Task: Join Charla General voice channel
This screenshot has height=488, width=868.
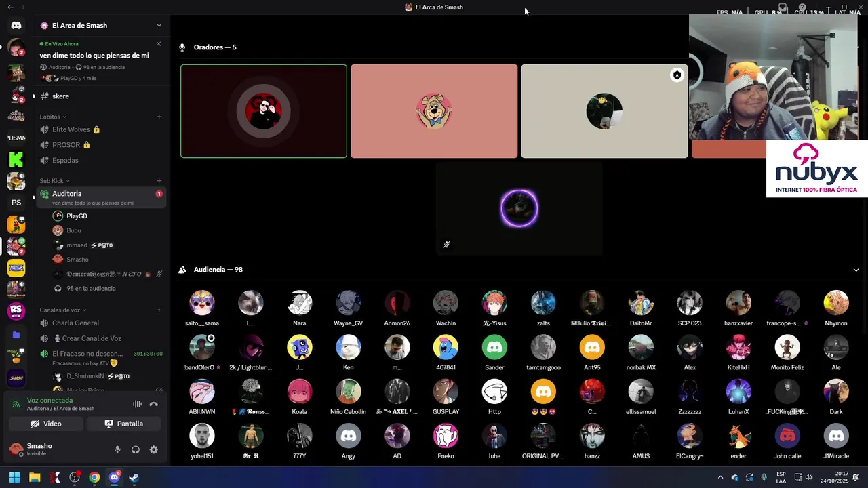Action: tap(101, 323)
